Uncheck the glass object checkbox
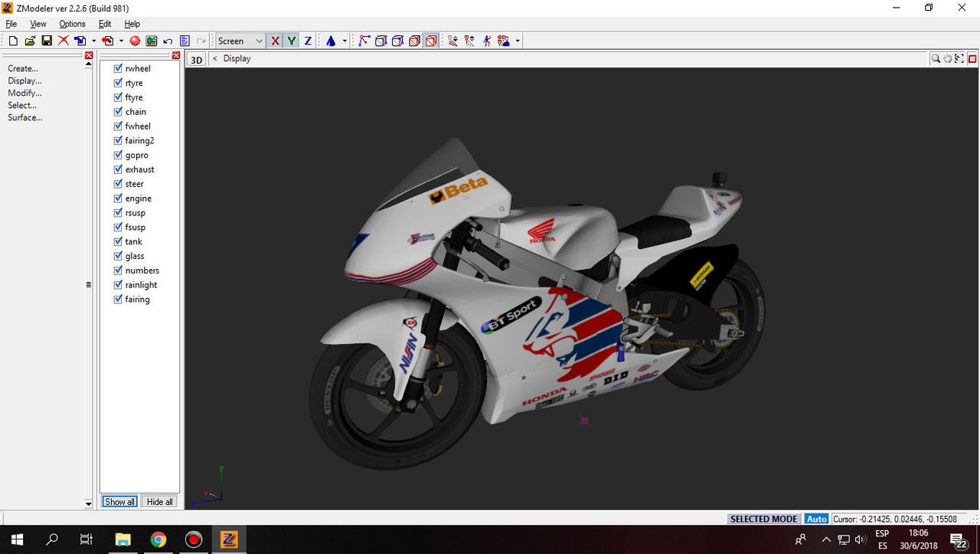 pos(118,256)
